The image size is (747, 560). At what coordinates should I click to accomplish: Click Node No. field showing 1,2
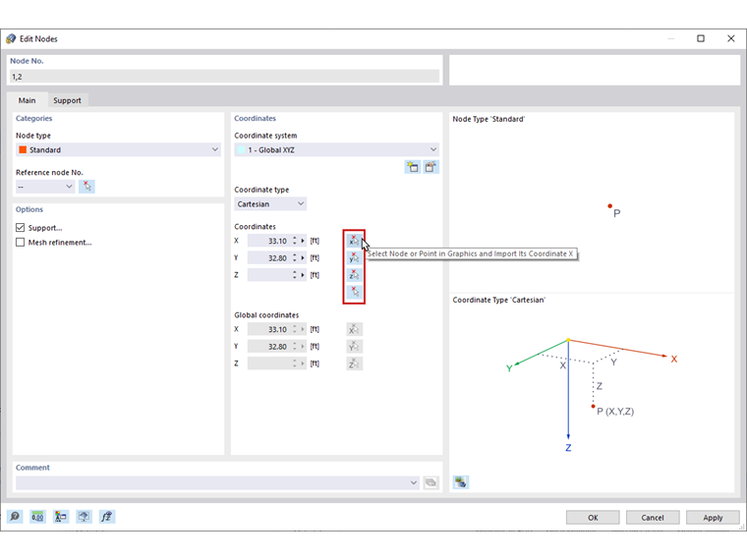coord(224,77)
